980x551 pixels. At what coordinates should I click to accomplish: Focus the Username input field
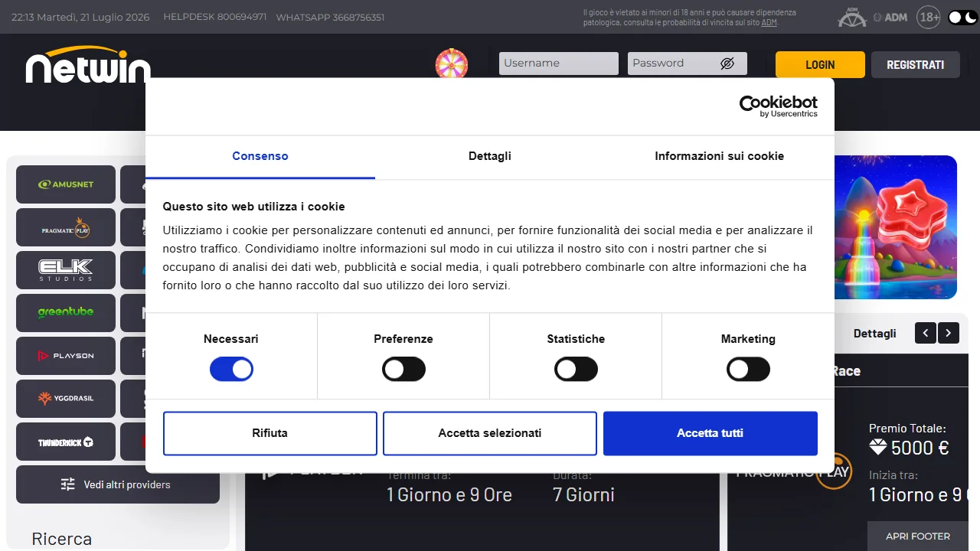tap(559, 64)
